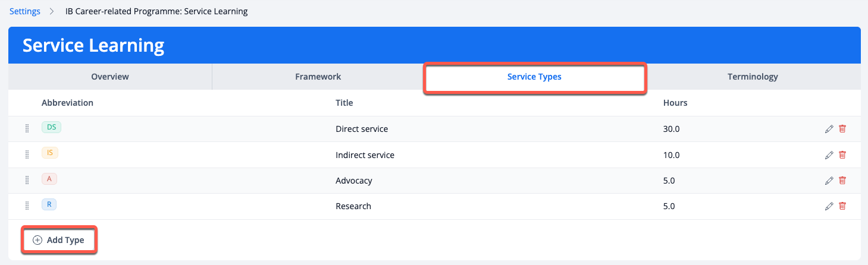
Task: Select the Service Types tab
Action: pos(534,77)
